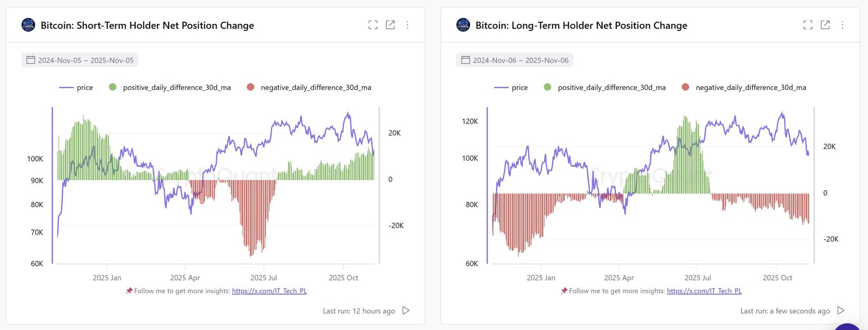
Task: Run the Long-Term Holder chart query
Action: tap(840, 310)
